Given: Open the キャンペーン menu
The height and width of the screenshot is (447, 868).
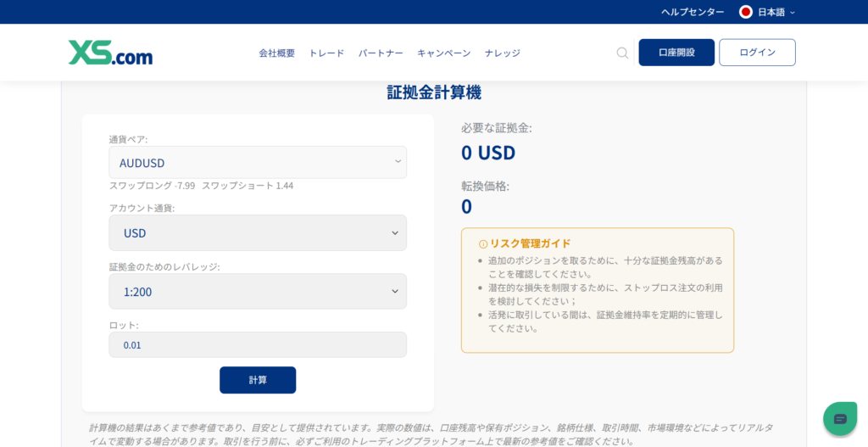Looking at the screenshot, I should pyautogui.click(x=444, y=53).
